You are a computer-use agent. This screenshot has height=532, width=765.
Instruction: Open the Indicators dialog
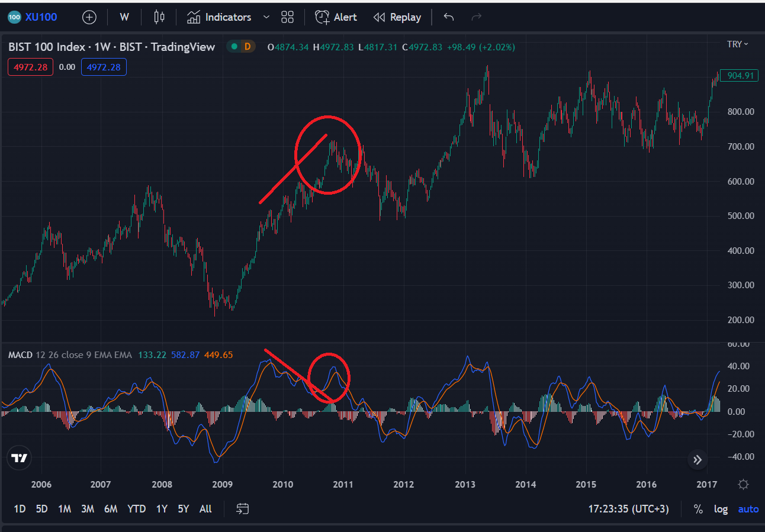pos(219,17)
